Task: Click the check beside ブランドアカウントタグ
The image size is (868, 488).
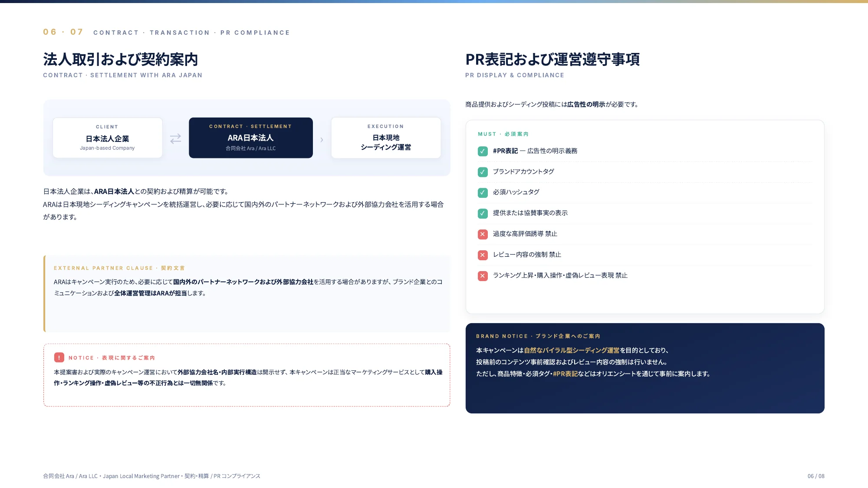Action: (x=483, y=172)
